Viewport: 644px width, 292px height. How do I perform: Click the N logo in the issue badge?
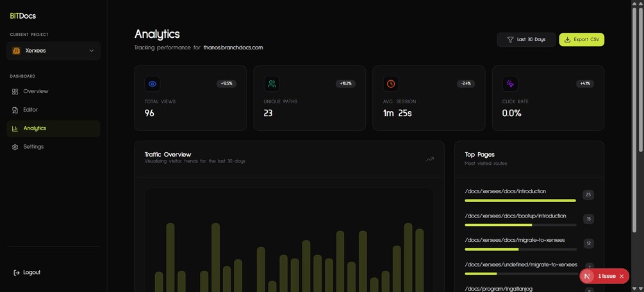(x=588, y=277)
